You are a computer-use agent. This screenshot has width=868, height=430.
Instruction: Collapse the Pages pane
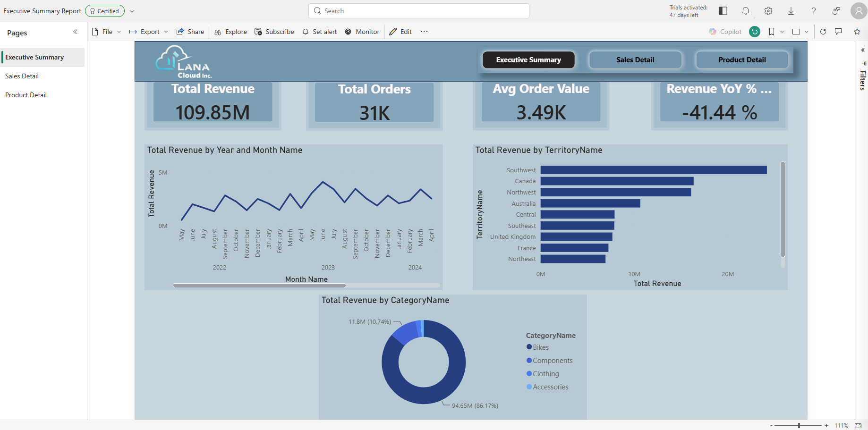click(x=75, y=32)
